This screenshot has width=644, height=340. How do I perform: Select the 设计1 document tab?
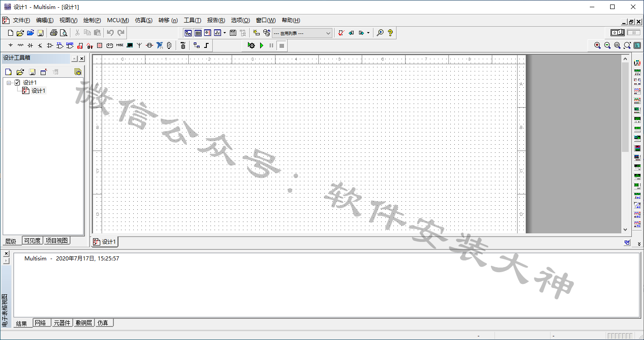(x=105, y=242)
